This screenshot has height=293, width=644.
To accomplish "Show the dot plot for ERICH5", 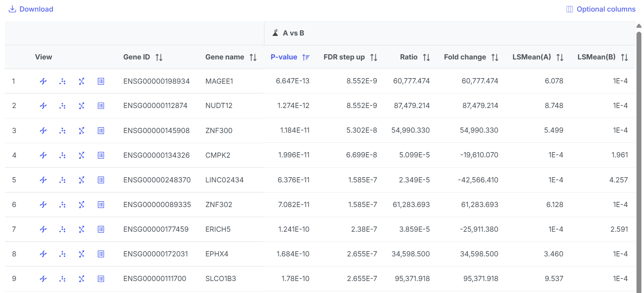I will tap(62, 229).
